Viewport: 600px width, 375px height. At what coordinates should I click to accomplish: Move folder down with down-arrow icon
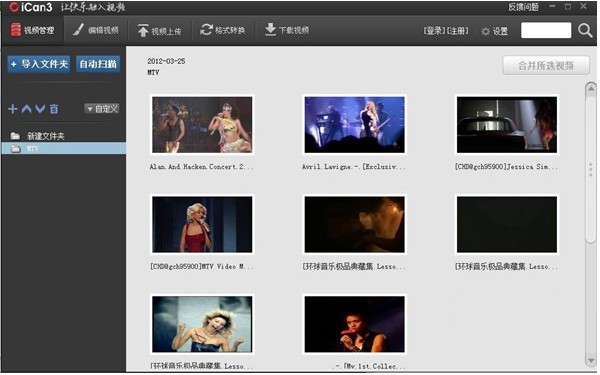tap(40, 109)
